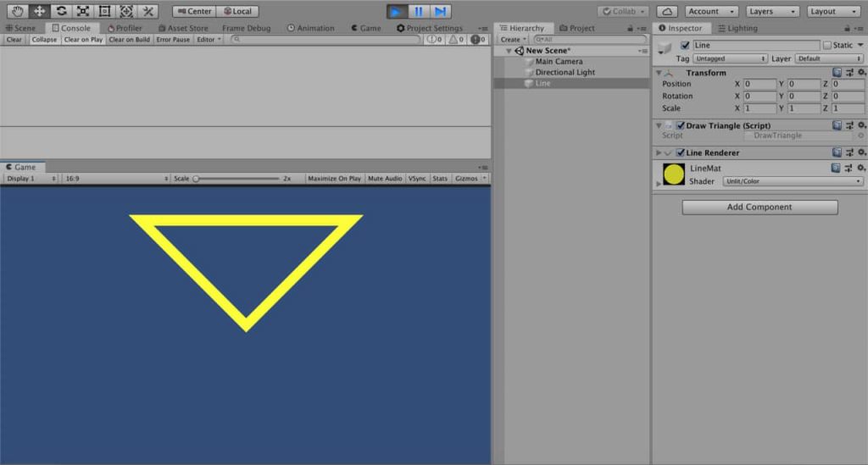Toggle info message count in Console

click(435, 39)
